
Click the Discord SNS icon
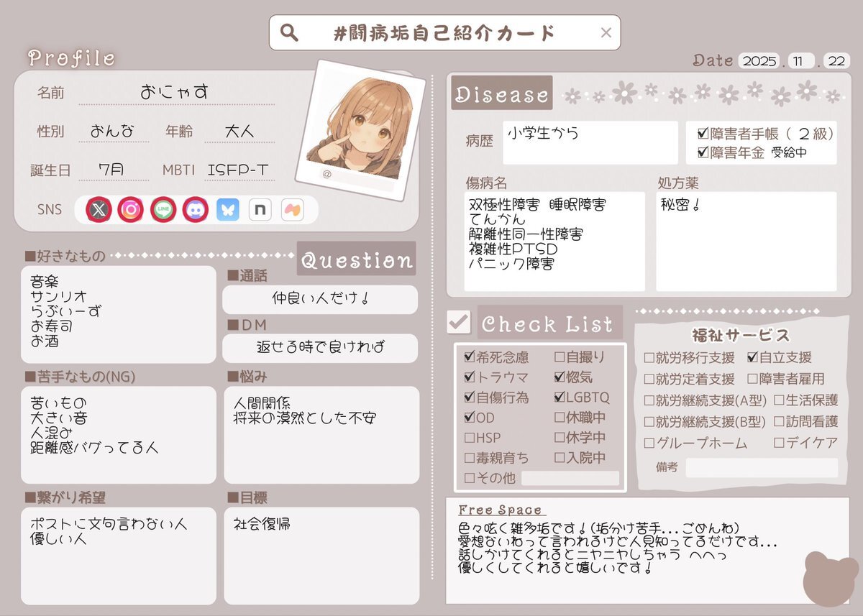point(196,210)
